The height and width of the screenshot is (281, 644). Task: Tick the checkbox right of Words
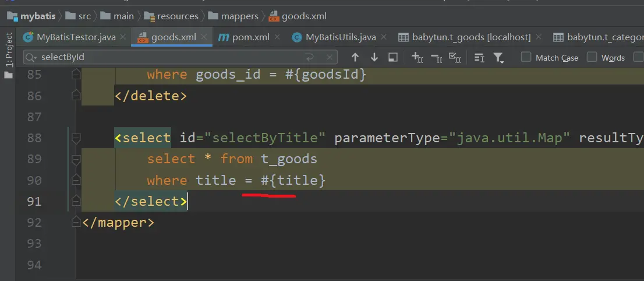coord(638,57)
